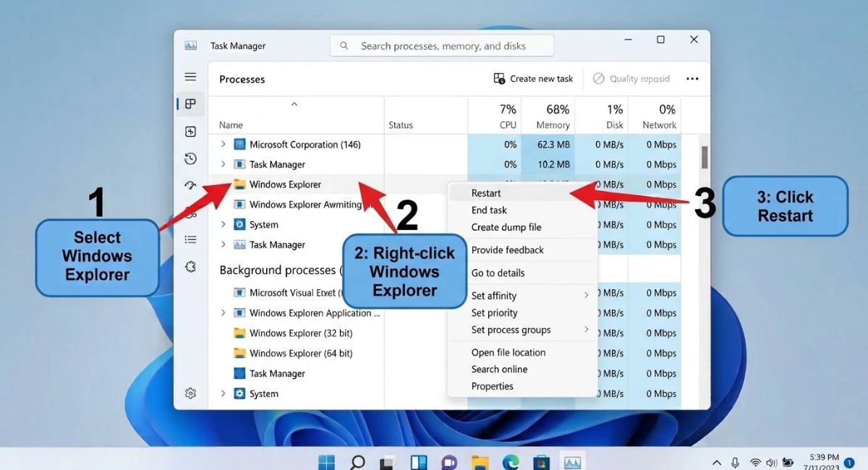868x470 pixels.
Task: Open App history from the sidebar
Action: (190, 158)
